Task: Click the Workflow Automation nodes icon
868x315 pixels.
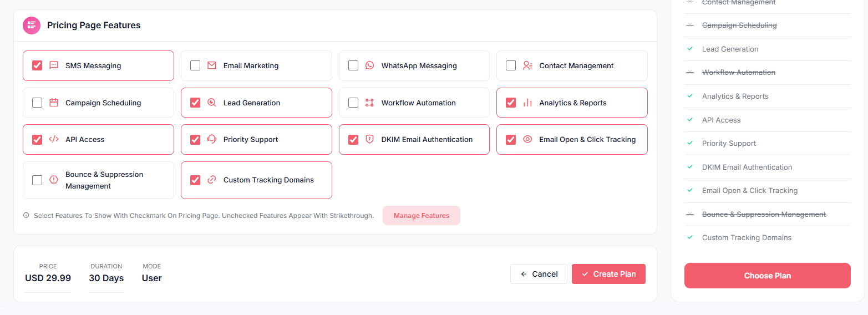Action: click(x=369, y=103)
